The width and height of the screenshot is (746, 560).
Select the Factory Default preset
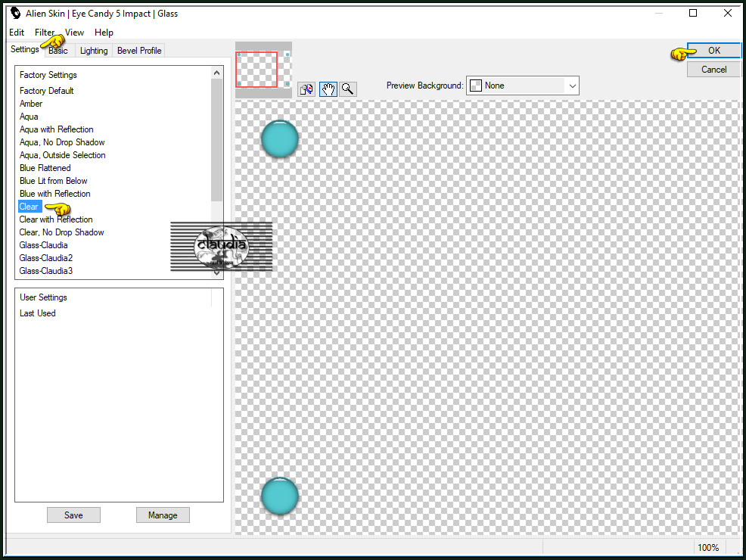(x=47, y=91)
